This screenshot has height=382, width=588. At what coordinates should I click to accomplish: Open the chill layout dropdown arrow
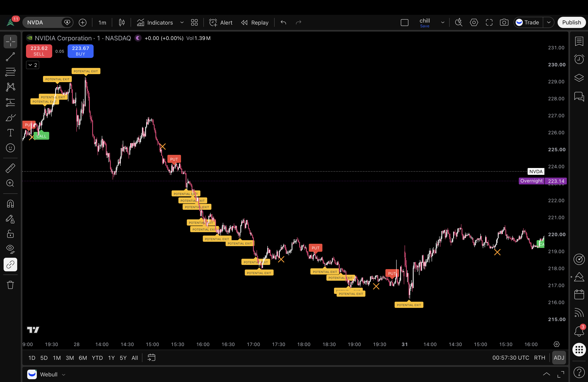pos(442,22)
